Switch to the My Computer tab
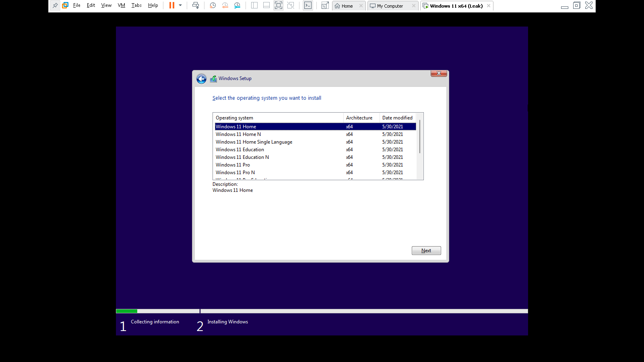 (390, 6)
